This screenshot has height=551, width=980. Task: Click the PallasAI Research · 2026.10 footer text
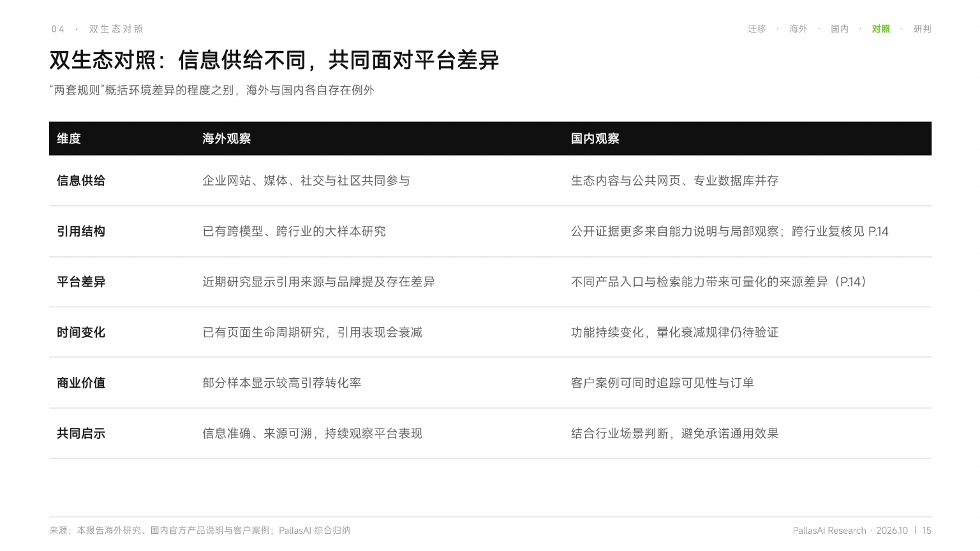click(850, 531)
